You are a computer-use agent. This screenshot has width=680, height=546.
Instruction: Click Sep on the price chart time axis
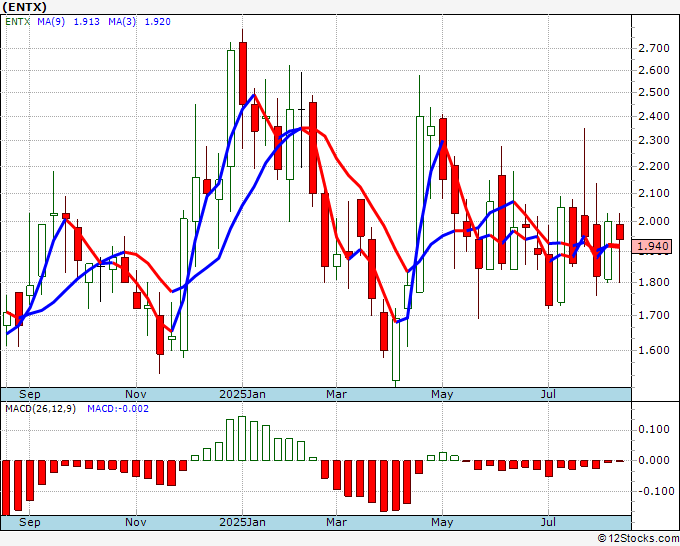point(29,394)
